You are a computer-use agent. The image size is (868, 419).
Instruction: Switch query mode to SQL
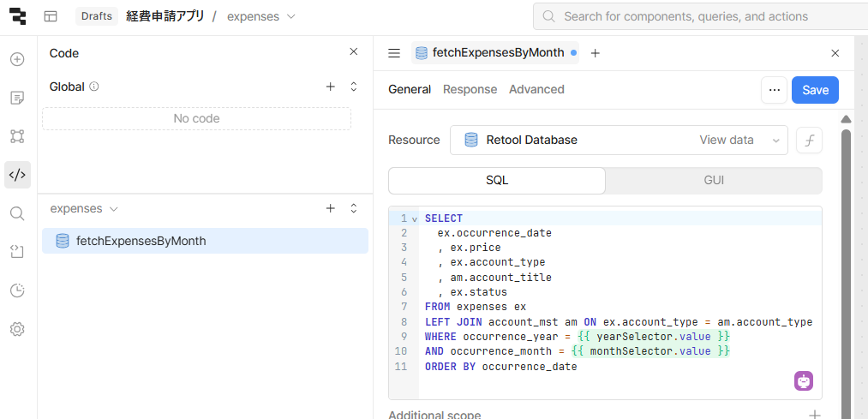[x=497, y=181]
